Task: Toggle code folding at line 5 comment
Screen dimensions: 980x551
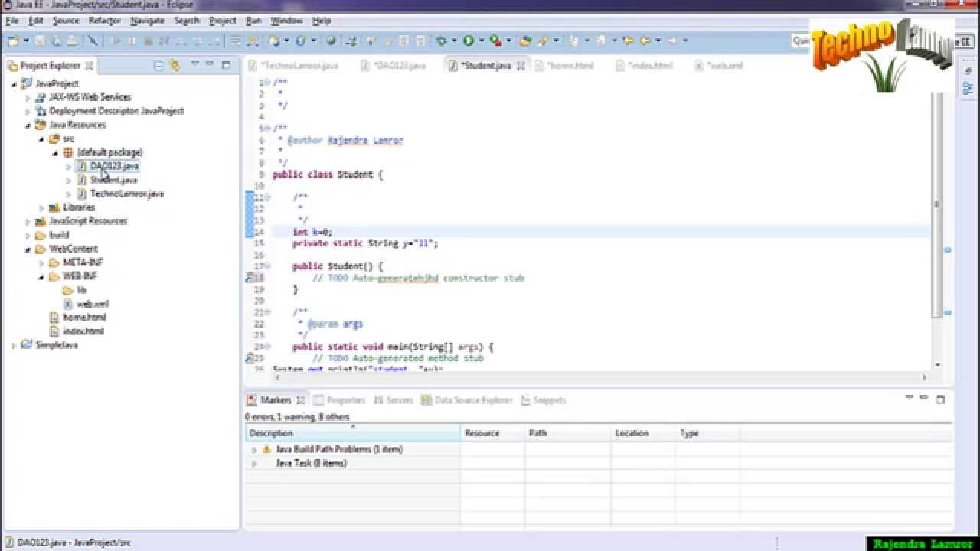Action: click(267, 129)
